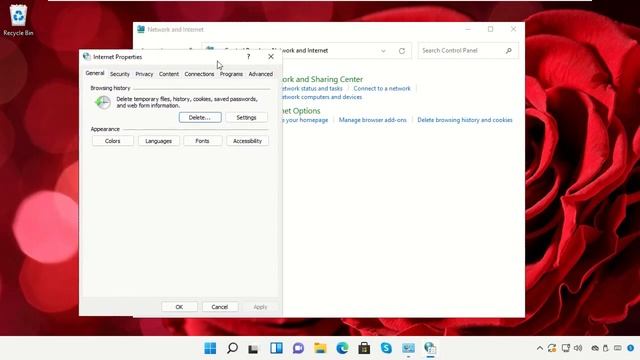Click the Search Control Panel magnifier
This screenshot has width=640, height=360.
pos(509,51)
